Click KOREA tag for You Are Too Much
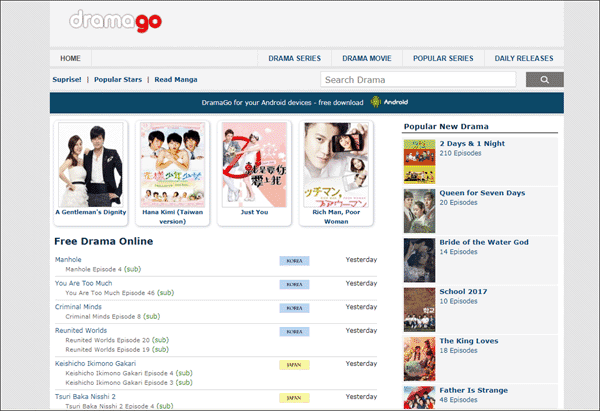This screenshot has width=600, height=411. click(x=294, y=285)
